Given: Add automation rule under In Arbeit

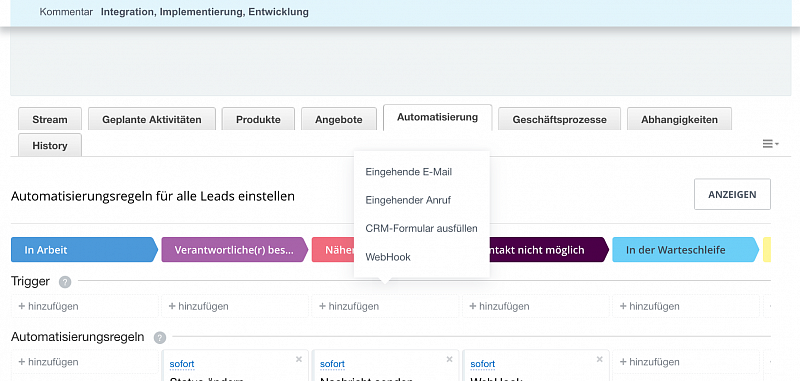Looking at the screenshot, I should pos(48,362).
